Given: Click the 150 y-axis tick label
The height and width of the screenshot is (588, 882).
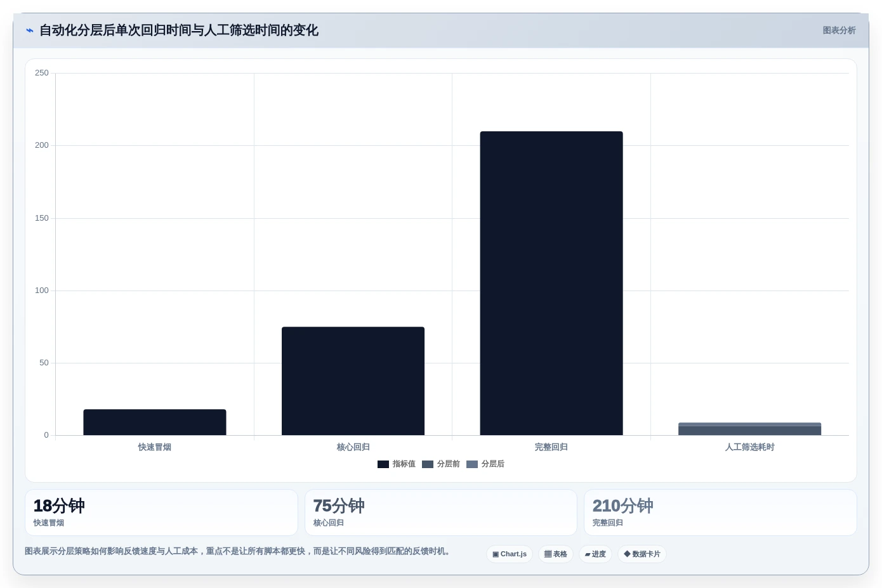Looking at the screenshot, I should pos(42,218).
